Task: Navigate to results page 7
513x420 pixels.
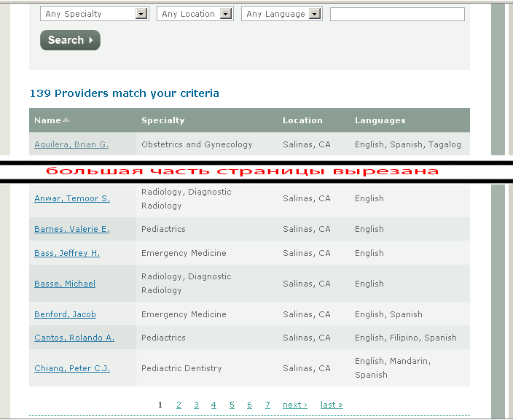Action: [267, 405]
